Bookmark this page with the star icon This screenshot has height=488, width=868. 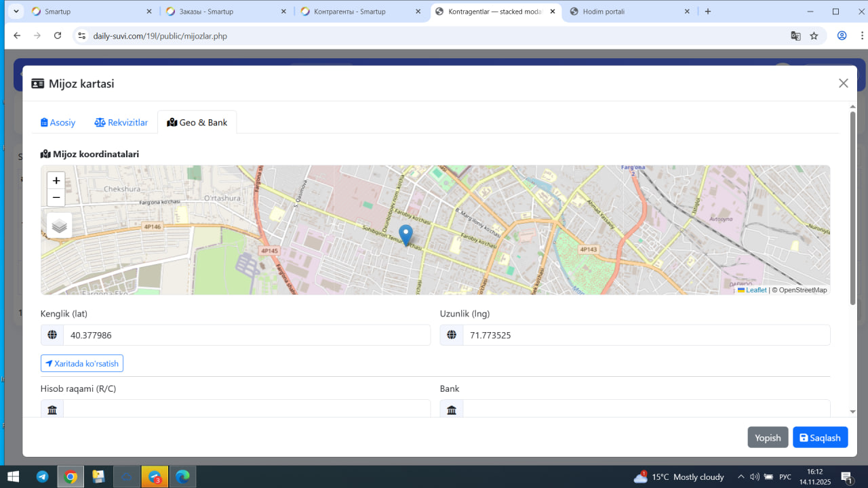click(x=814, y=36)
